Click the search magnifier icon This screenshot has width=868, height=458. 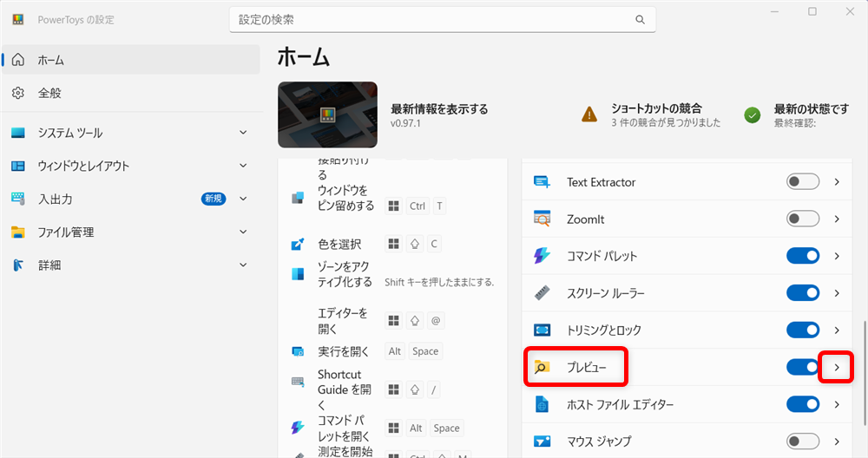pyautogui.click(x=640, y=19)
